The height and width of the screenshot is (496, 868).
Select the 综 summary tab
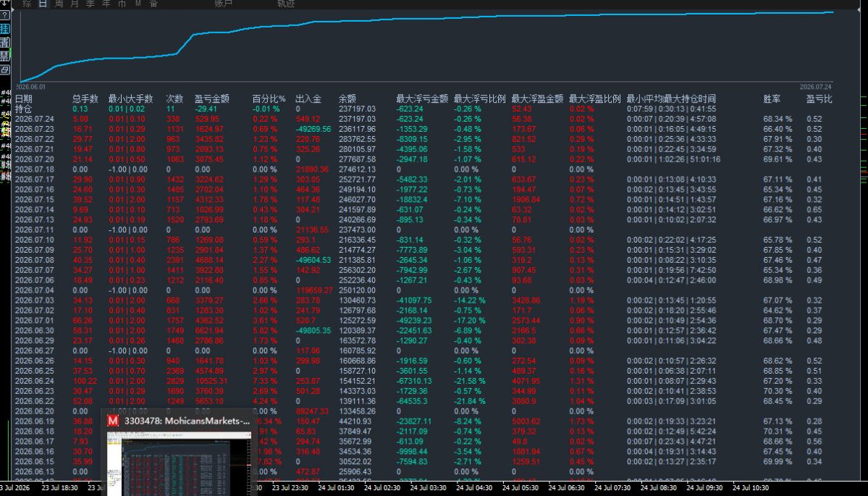[27, 4]
